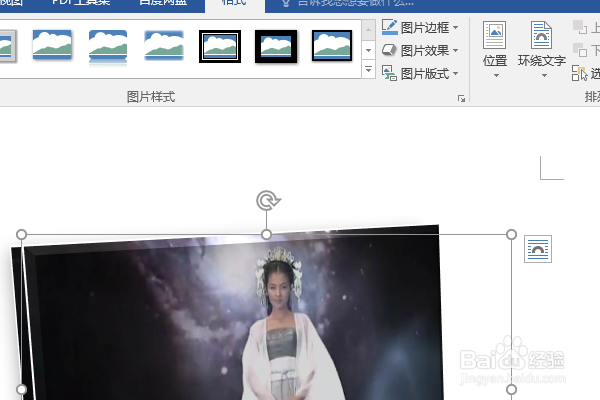Expand the 环绕文字 dropdown arrow
Viewport: 600px width, 400px height.
click(544, 76)
